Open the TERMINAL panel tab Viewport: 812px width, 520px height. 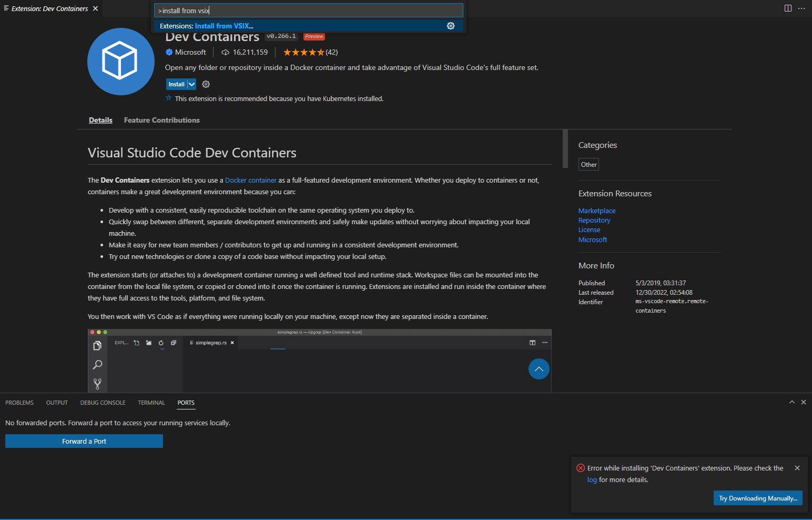coord(151,403)
